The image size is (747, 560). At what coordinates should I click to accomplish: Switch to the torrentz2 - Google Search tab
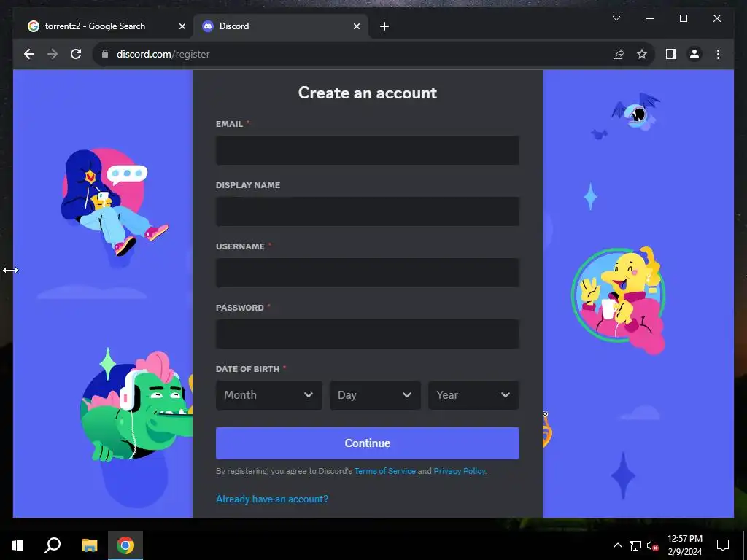(x=105, y=26)
